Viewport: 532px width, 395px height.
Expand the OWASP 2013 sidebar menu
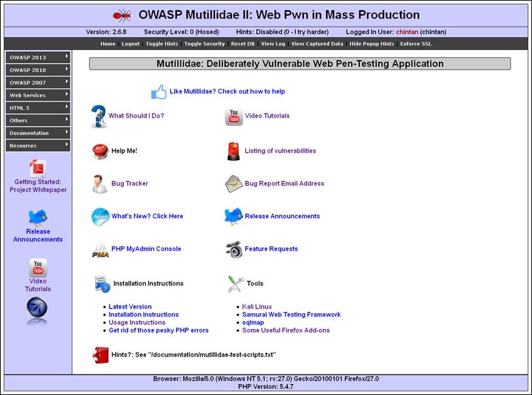click(37, 57)
